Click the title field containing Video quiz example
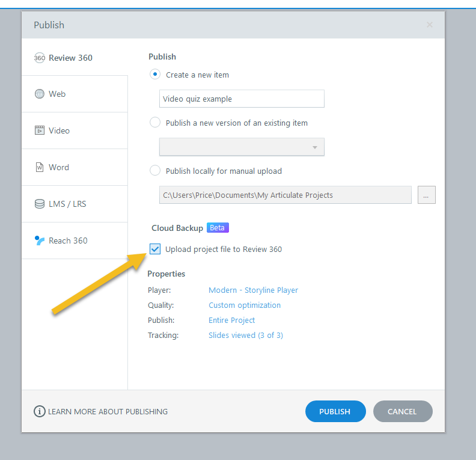The image size is (476, 460). [242, 99]
